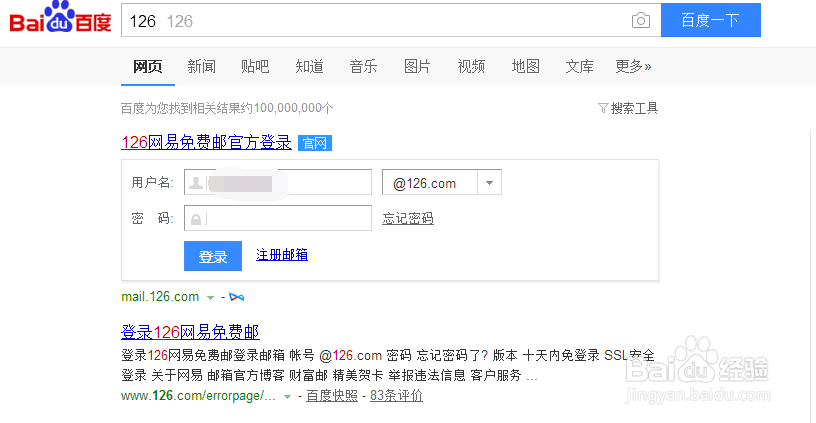
Task: Open the 百度快照 link
Action: (x=332, y=396)
